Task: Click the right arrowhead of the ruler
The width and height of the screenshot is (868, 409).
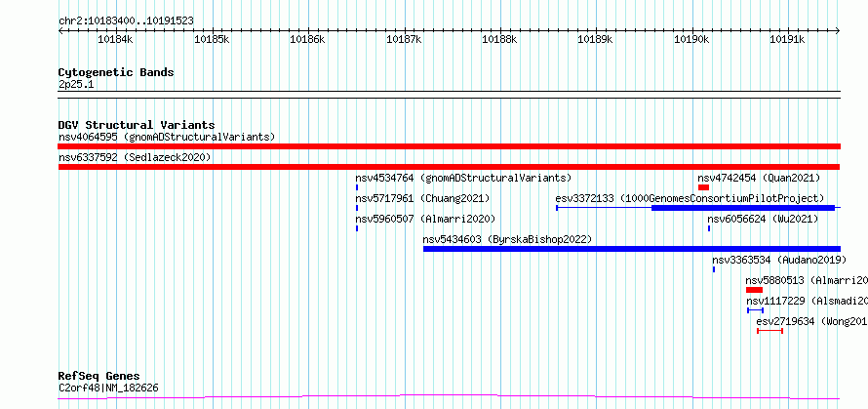Action: (x=838, y=31)
